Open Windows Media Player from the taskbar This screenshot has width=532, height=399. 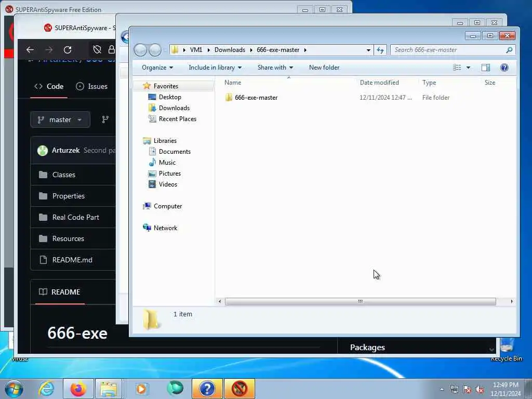click(x=141, y=389)
